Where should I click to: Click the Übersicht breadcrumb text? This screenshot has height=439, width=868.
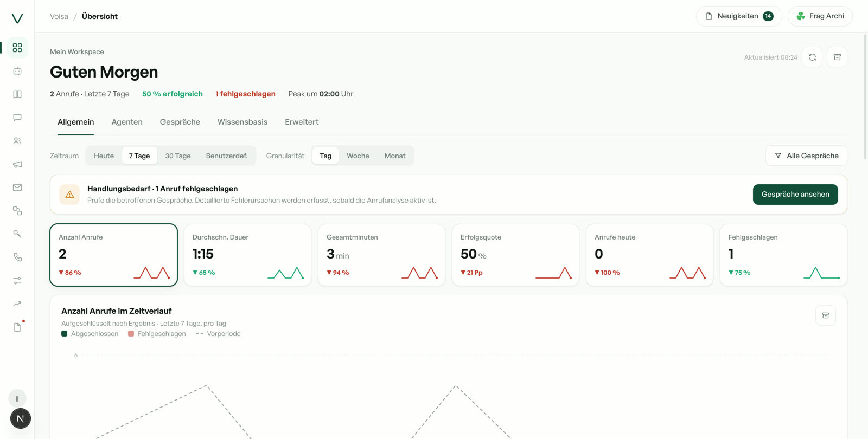click(100, 16)
